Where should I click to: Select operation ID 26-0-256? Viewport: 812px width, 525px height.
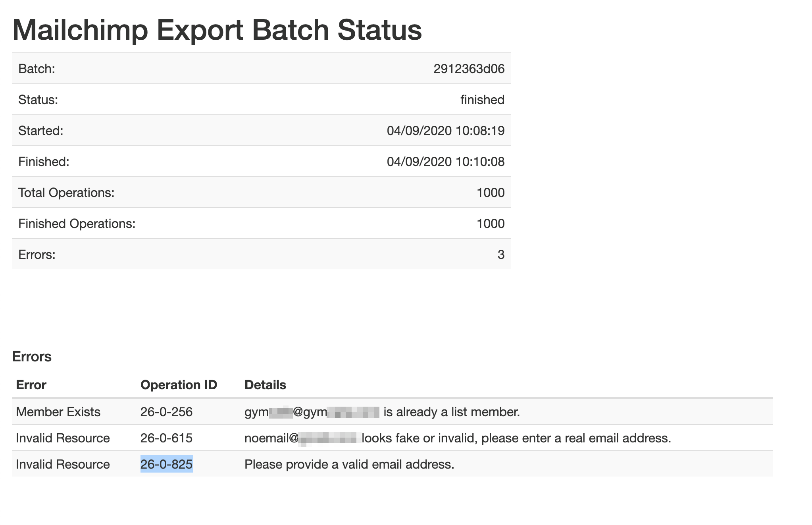pos(166,412)
